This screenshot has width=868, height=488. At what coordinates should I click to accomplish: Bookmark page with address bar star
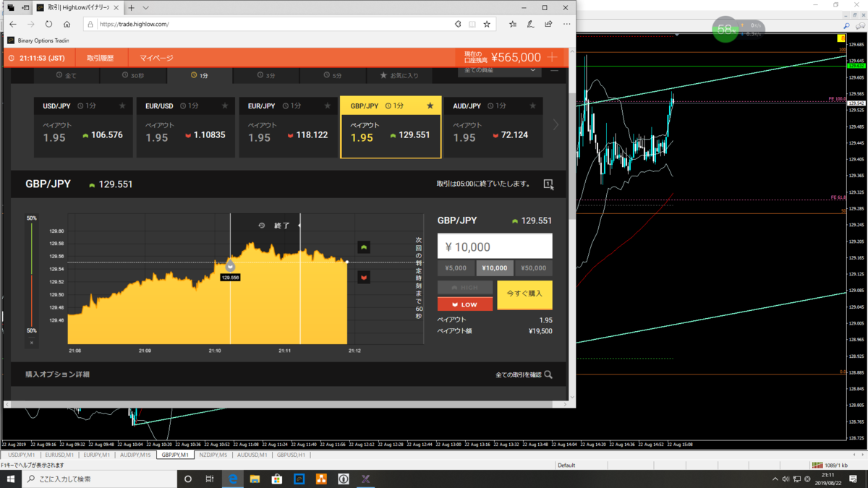(487, 24)
